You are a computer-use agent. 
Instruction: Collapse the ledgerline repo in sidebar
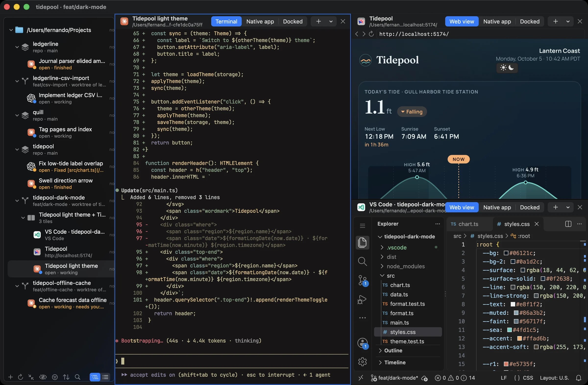pos(17,47)
